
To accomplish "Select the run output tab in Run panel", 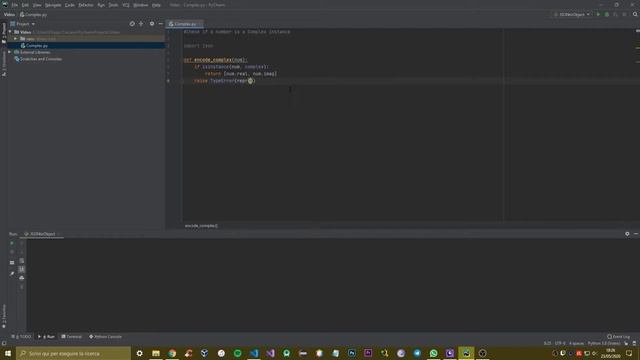I will point(42,234).
